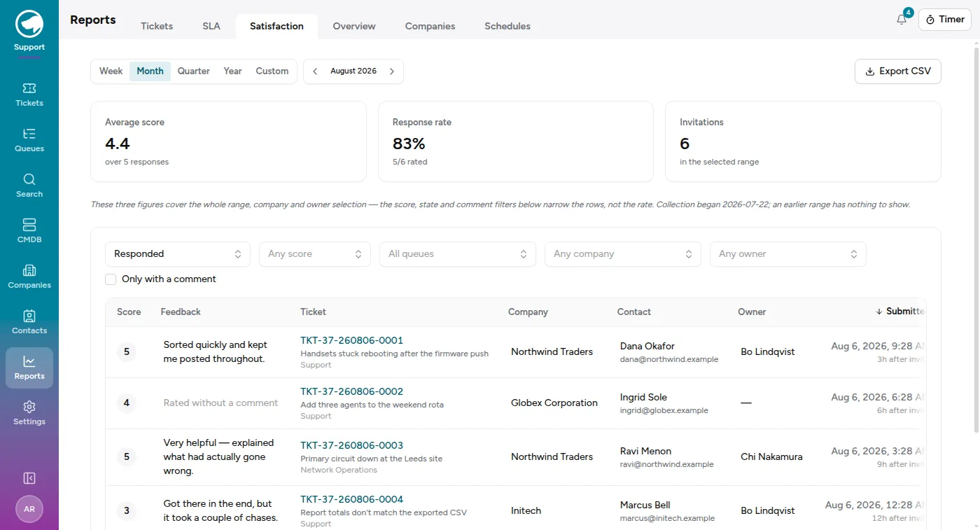Click the Export CSV button
The height and width of the screenshot is (530, 980).
[x=898, y=71]
